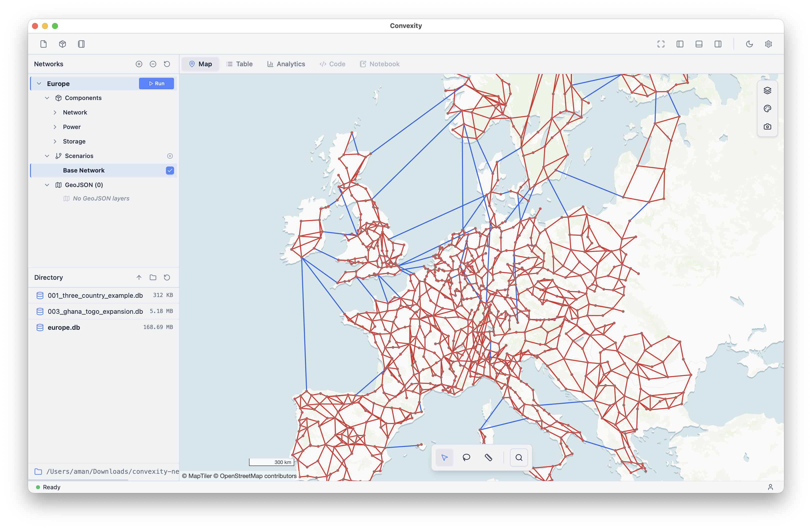Toggle dark mode moon icon

749,44
